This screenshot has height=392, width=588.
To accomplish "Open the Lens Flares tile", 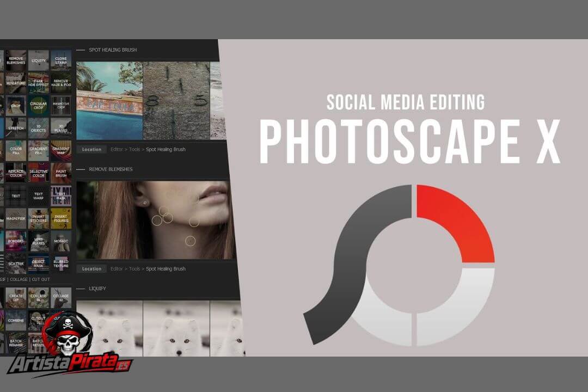I will [38, 241].
